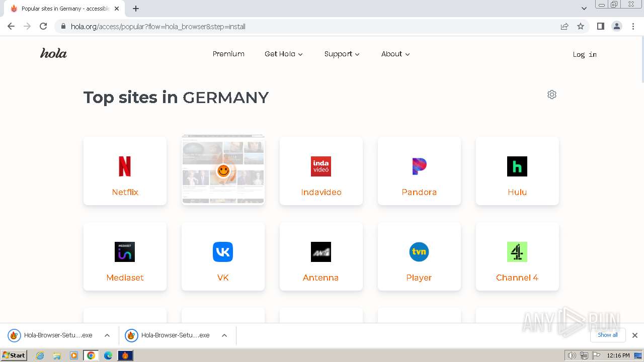Open Windows Explorer folder on the taskbar

click(x=57, y=355)
